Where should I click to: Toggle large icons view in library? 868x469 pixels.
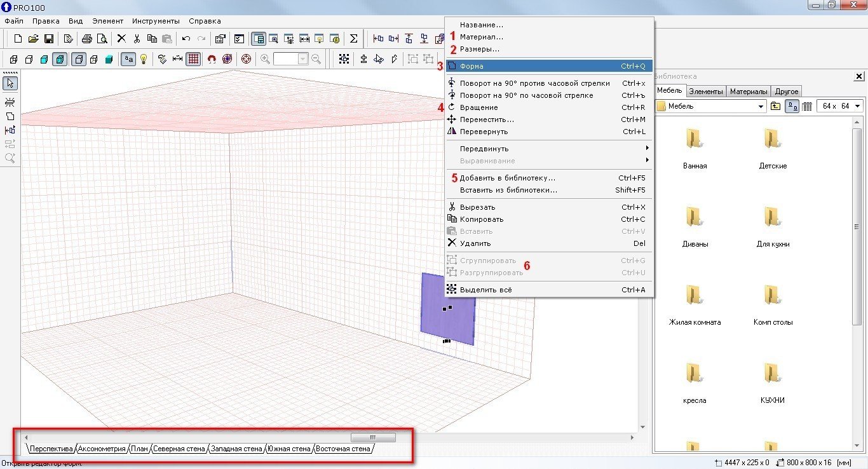click(792, 106)
